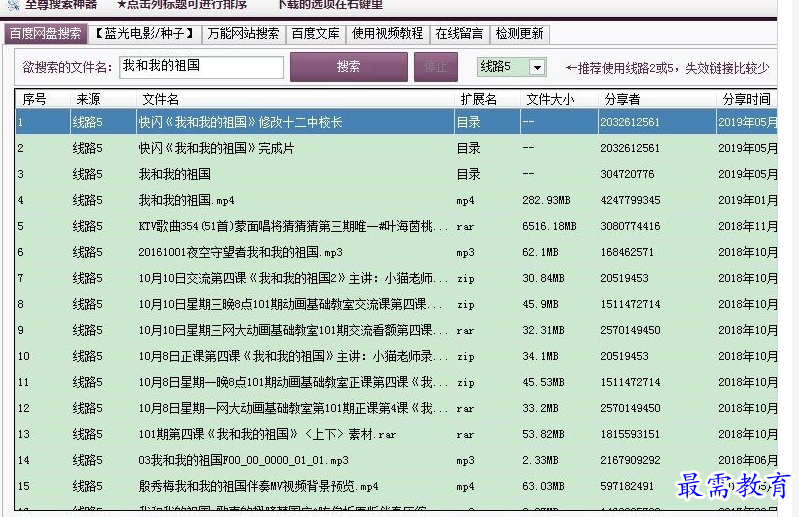
Task: Go to the 使用视频教程 tab
Action: coord(387,34)
